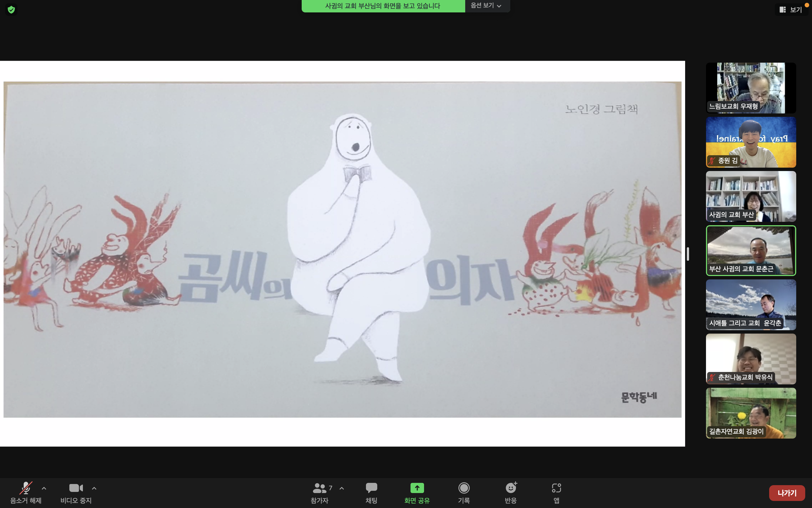Viewport: 812px width, 508px height.
Task: Select 사귐의 교회 부산 video thumbnail
Action: 751,196
